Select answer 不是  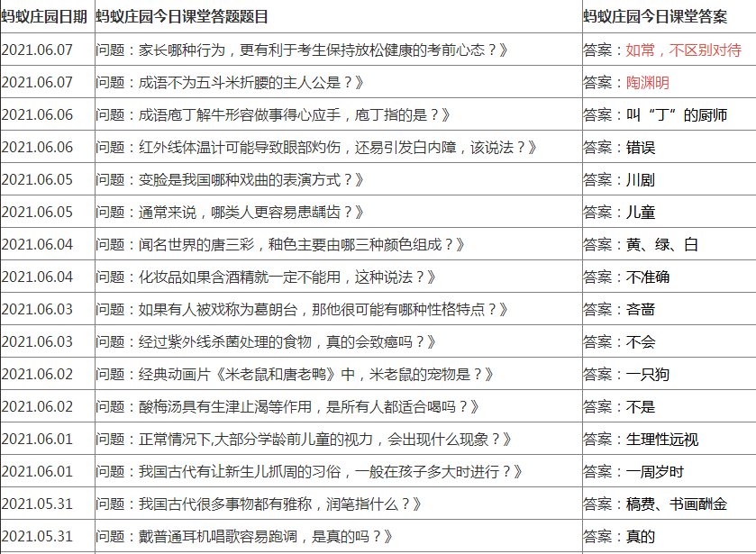641,406
